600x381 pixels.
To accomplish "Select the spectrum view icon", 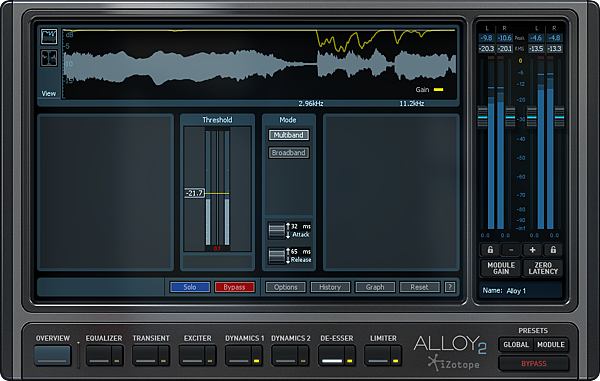I will click(x=49, y=59).
